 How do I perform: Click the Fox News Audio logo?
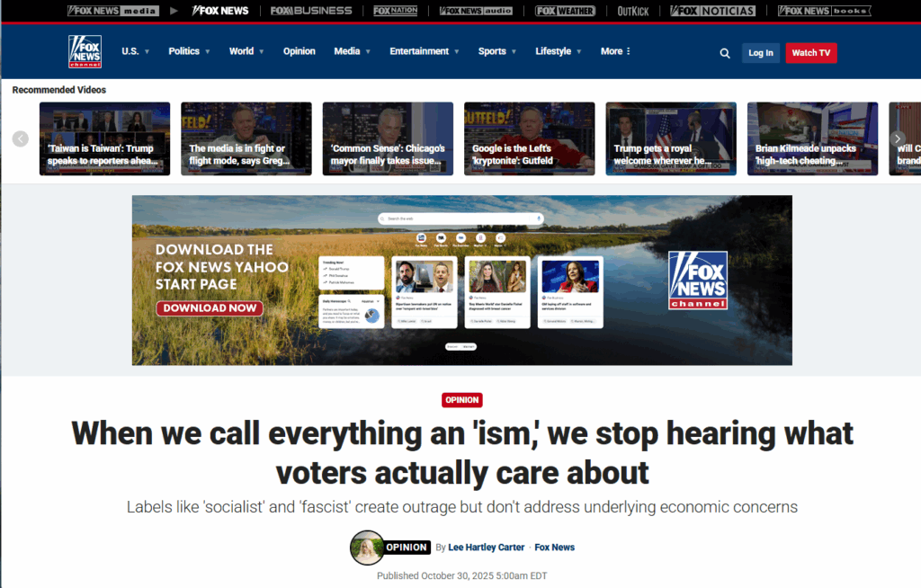476,11
